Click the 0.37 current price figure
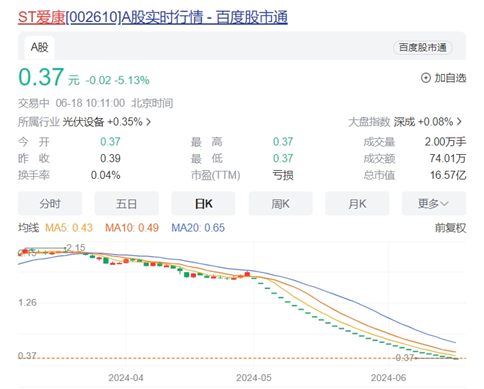Viewport: 484px width, 389px height. coord(41,77)
